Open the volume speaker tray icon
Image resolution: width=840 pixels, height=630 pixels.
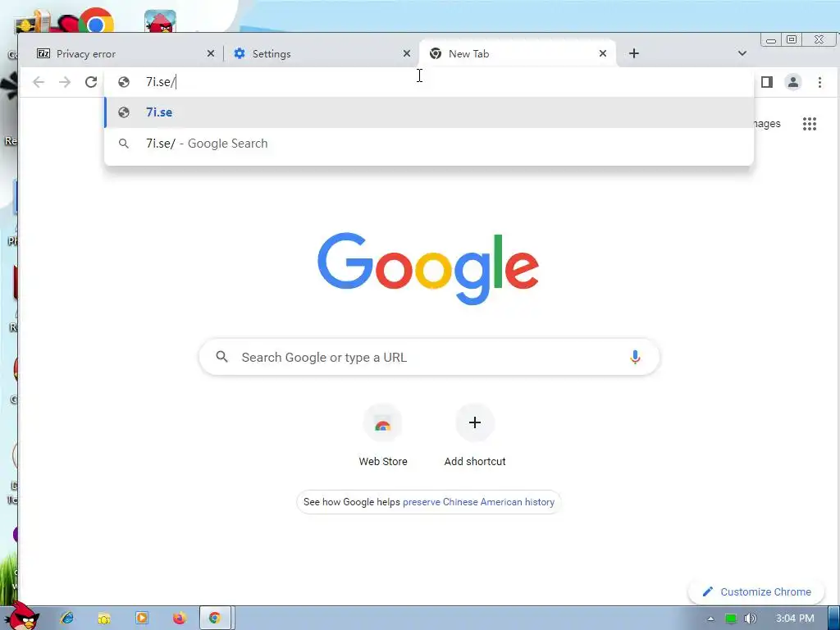tap(750, 619)
